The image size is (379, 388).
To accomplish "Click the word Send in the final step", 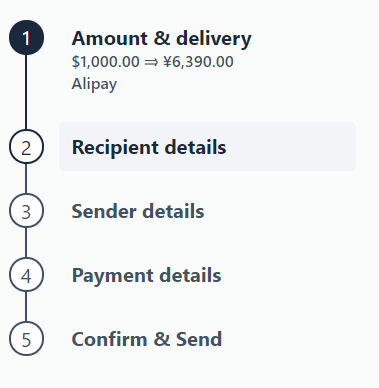I will 199,339.
